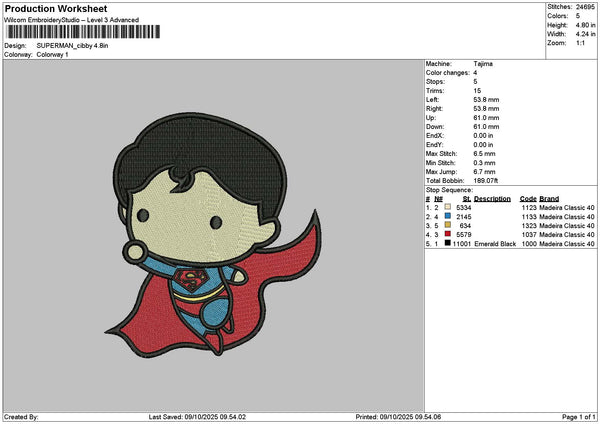Select thread code '1323'
The image size is (600, 424).
pos(529,226)
